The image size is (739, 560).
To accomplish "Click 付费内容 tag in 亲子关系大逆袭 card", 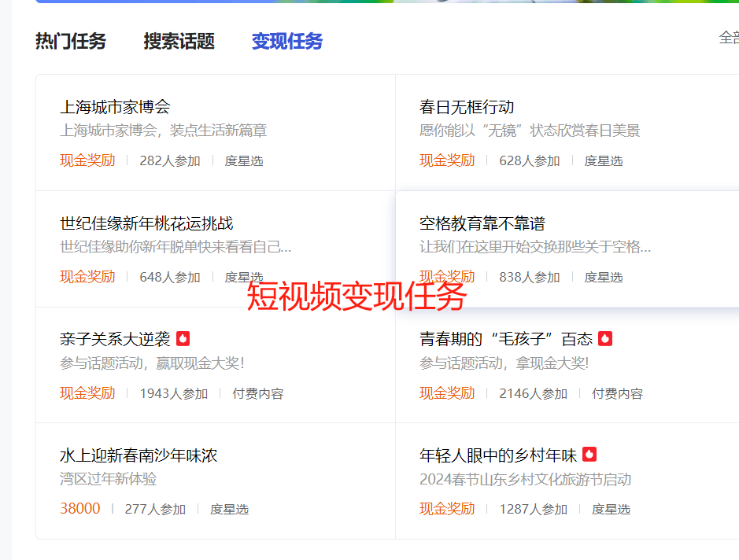I will tap(258, 394).
